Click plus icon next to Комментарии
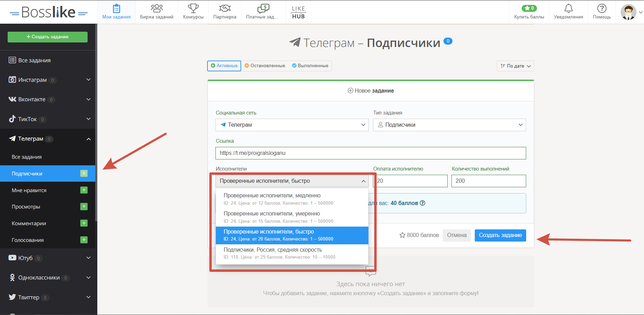 click(84, 223)
